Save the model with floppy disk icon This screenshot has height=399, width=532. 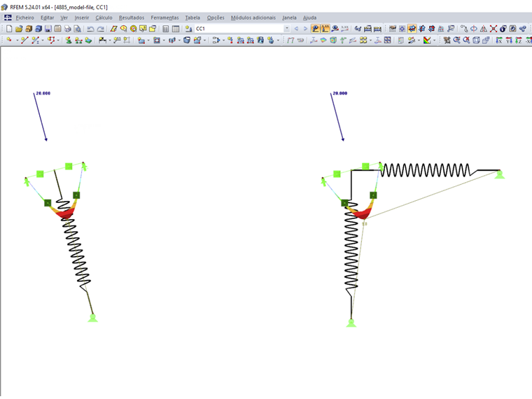point(48,29)
